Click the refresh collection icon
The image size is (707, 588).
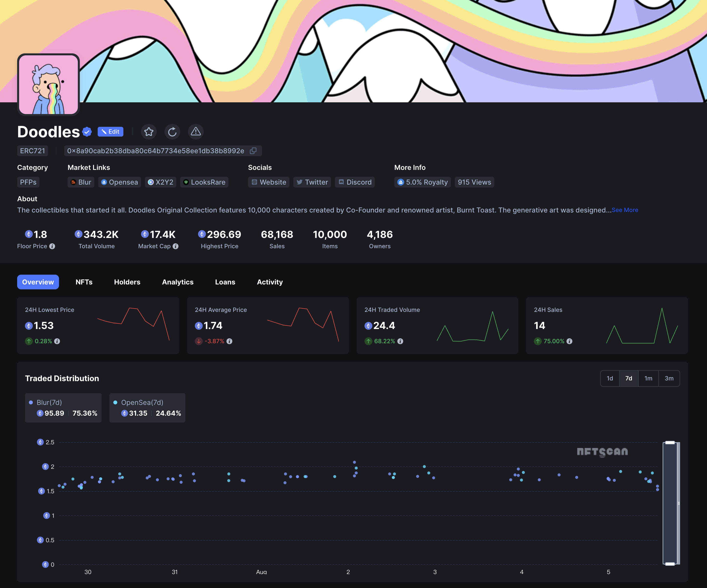pyautogui.click(x=172, y=132)
